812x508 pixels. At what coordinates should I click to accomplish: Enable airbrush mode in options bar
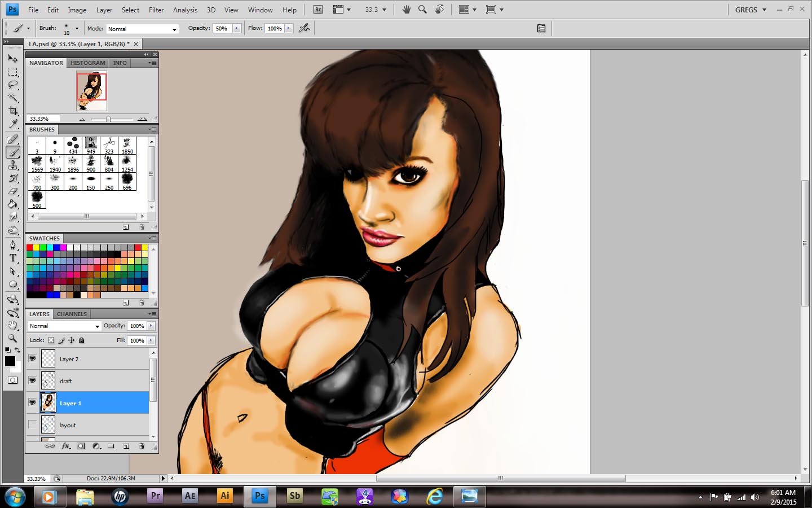[304, 28]
